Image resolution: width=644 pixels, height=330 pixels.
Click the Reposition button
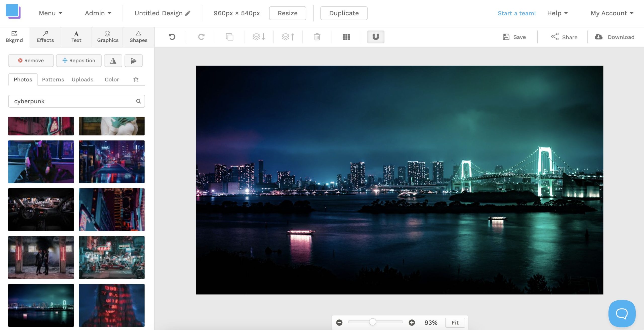(x=79, y=60)
